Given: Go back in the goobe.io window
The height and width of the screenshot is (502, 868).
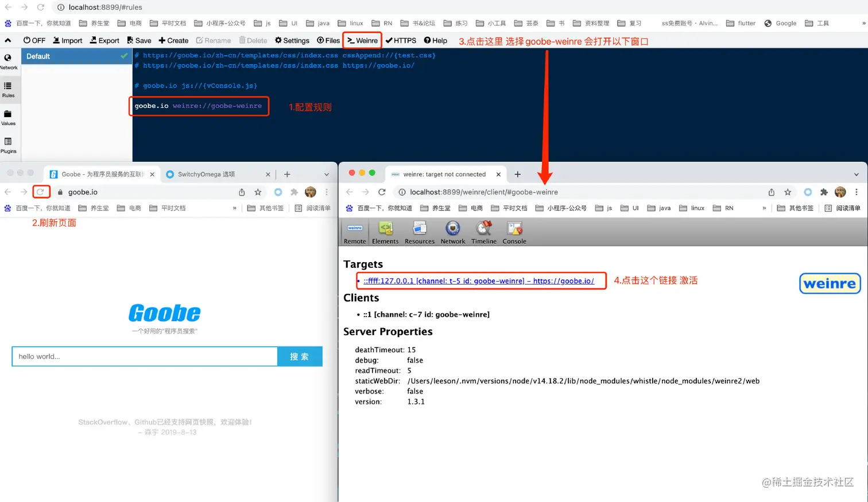Looking at the screenshot, I should coord(8,192).
